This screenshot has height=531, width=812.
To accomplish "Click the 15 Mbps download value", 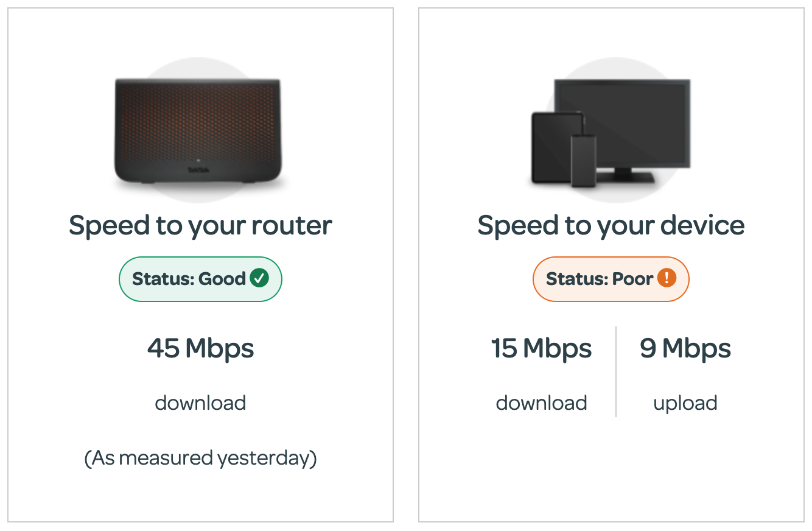I will coord(541,348).
